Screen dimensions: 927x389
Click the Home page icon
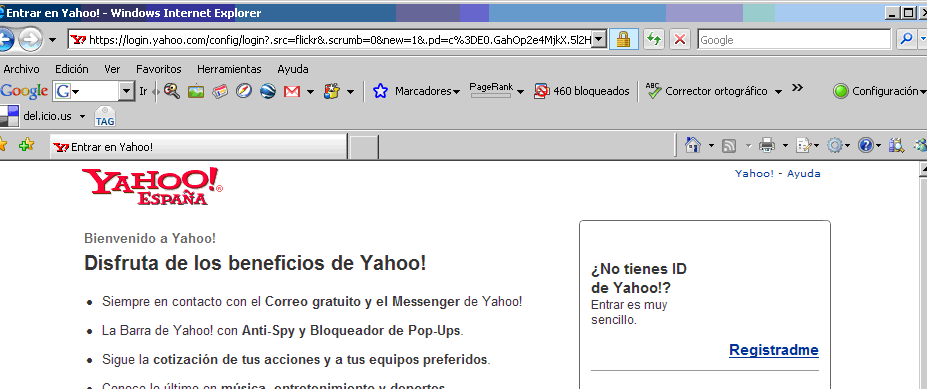click(x=693, y=145)
